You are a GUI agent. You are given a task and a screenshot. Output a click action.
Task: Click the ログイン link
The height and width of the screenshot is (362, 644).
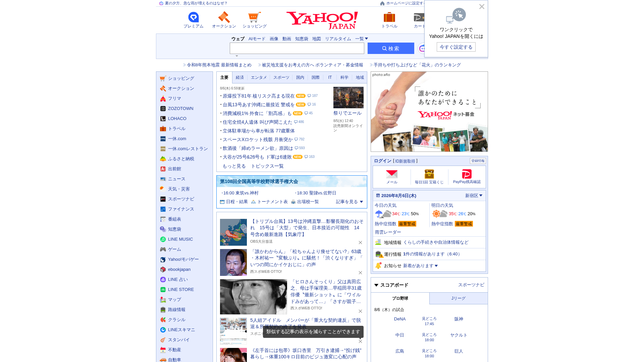click(383, 161)
